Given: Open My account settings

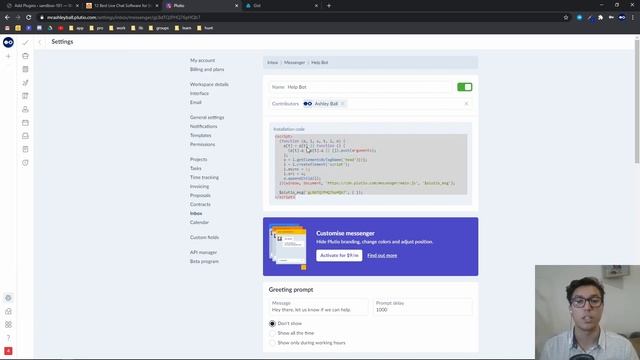Looking at the screenshot, I should [x=202, y=60].
